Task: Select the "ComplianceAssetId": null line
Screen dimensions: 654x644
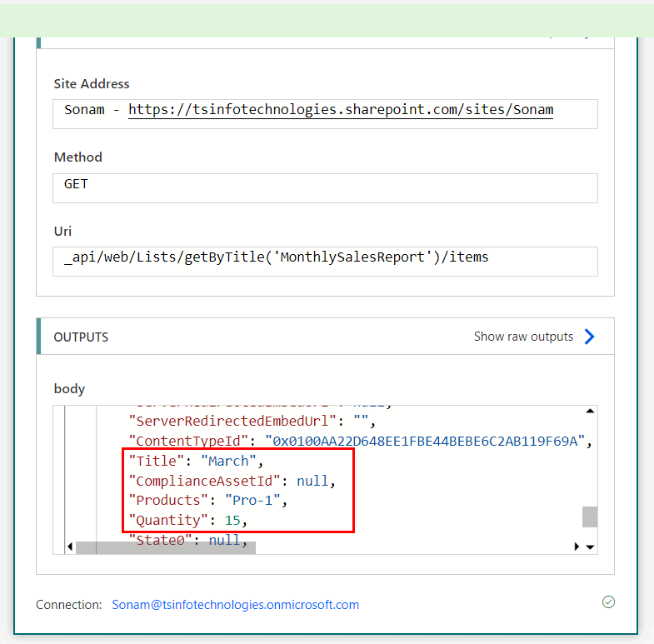Action: click(232, 481)
